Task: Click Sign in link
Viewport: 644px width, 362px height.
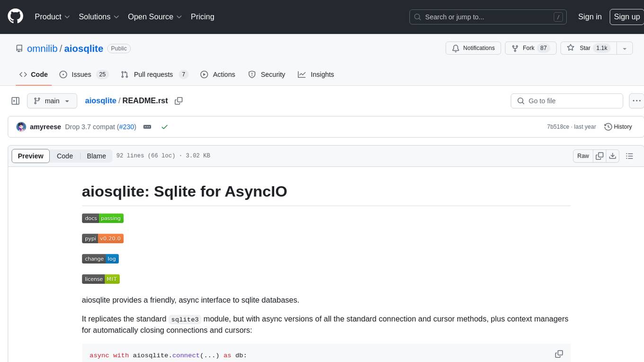Action: pos(590,17)
